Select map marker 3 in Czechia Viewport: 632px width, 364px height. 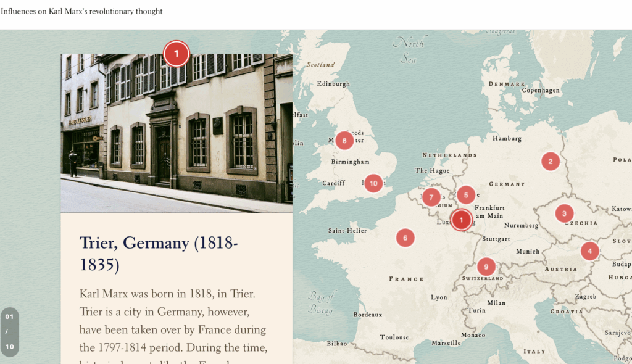point(564,213)
